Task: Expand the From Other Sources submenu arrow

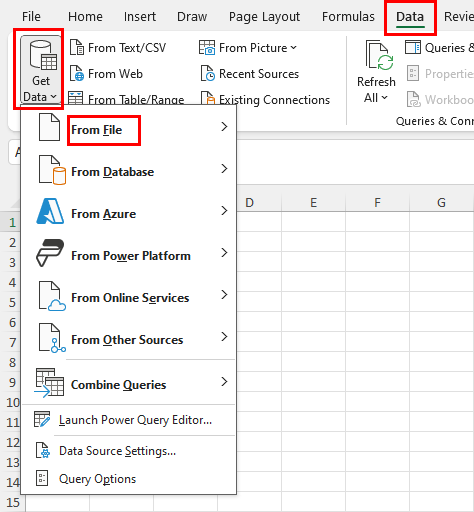Action: tap(224, 337)
